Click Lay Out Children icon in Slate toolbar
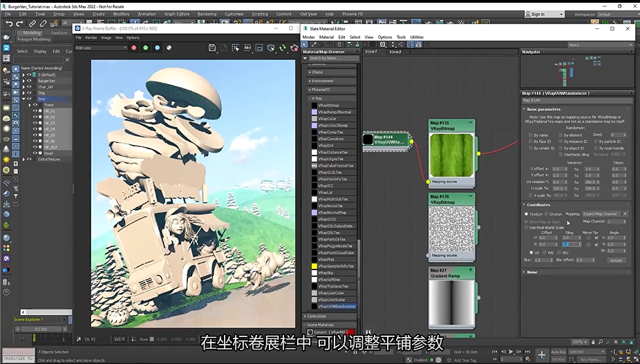 pyautogui.click(x=400, y=44)
